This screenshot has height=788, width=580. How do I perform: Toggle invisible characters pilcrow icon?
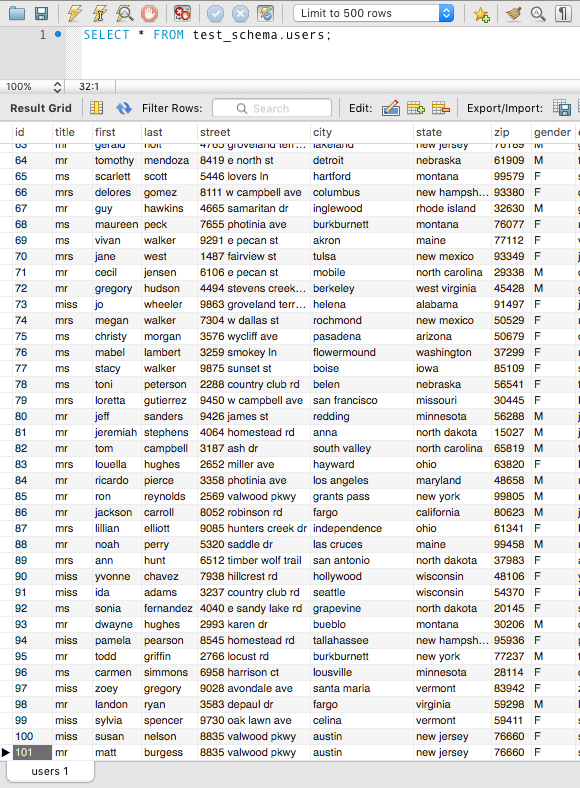coord(563,13)
